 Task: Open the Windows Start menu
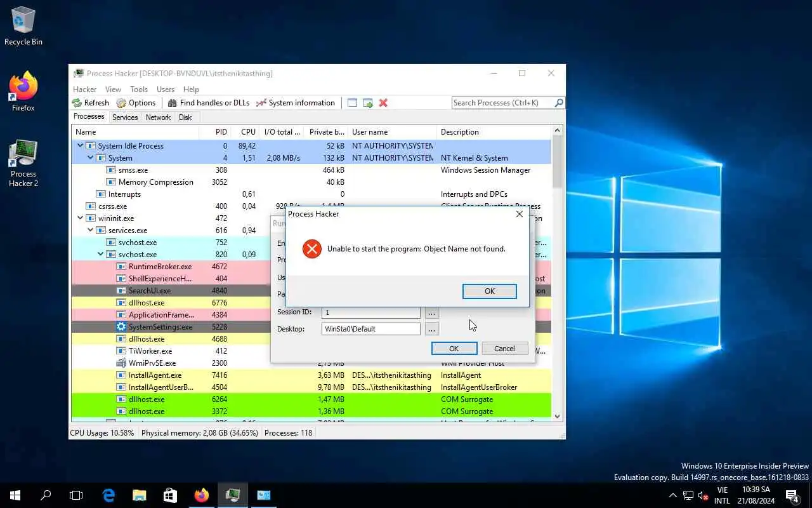pos(15,495)
